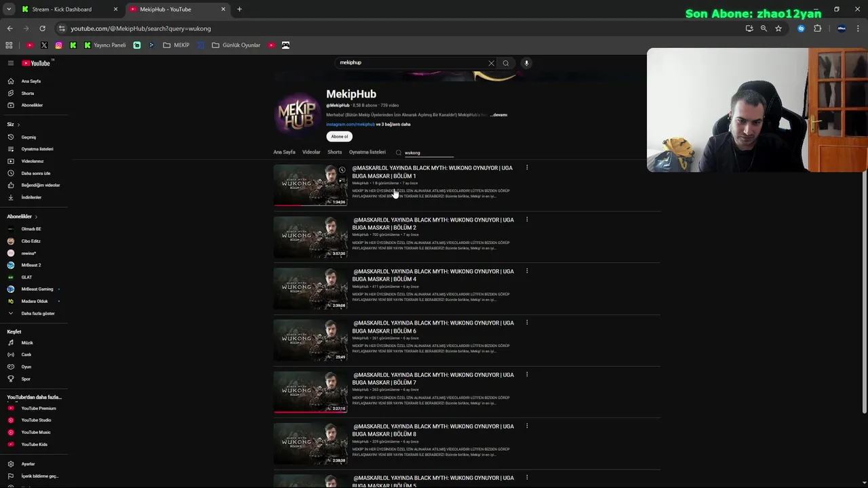Image resolution: width=868 pixels, height=488 pixels.
Task: Click the YouTube search magnifier button
Action: tap(506, 63)
